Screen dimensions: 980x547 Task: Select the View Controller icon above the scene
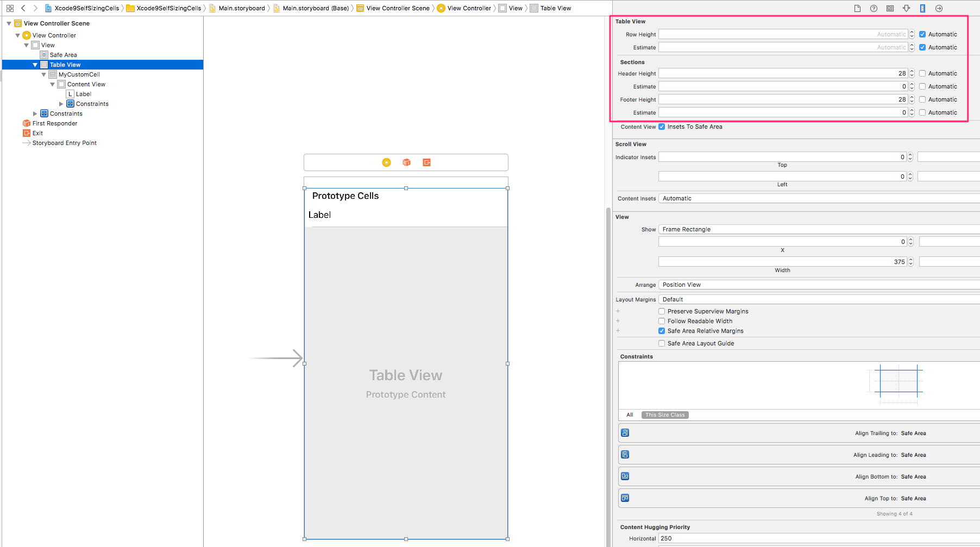386,162
